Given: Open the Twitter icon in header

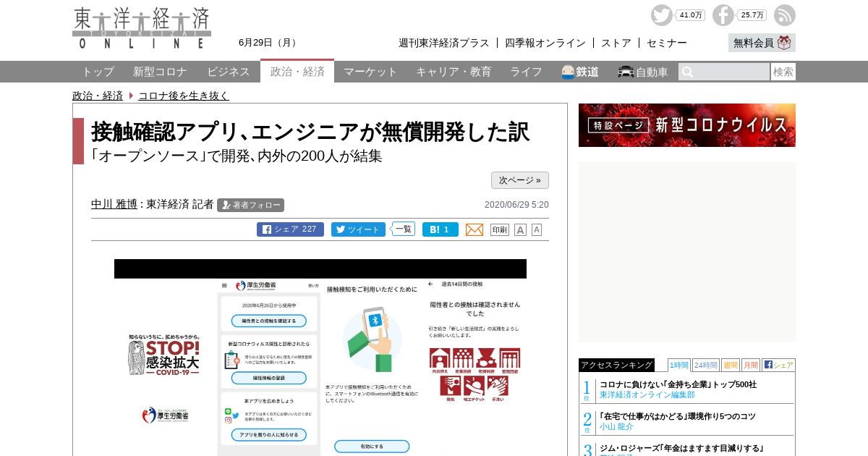Looking at the screenshot, I should (x=661, y=15).
